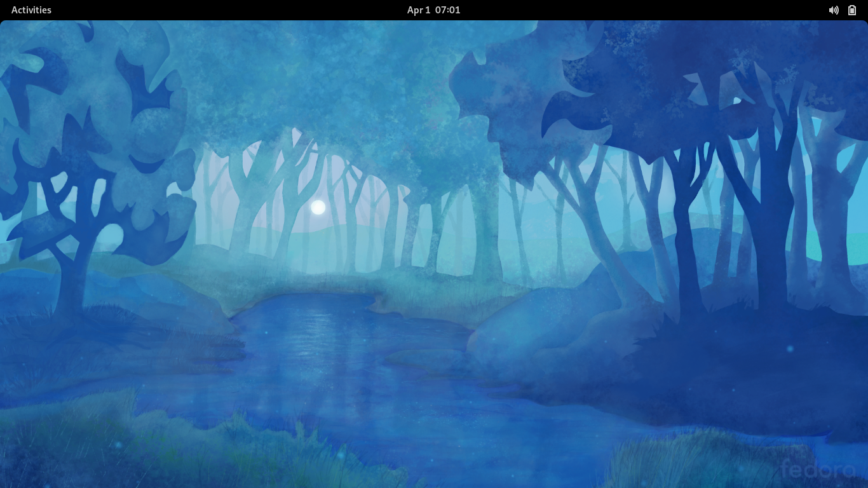Click the "Apr 1" date text
The height and width of the screenshot is (488, 868).
(x=418, y=10)
